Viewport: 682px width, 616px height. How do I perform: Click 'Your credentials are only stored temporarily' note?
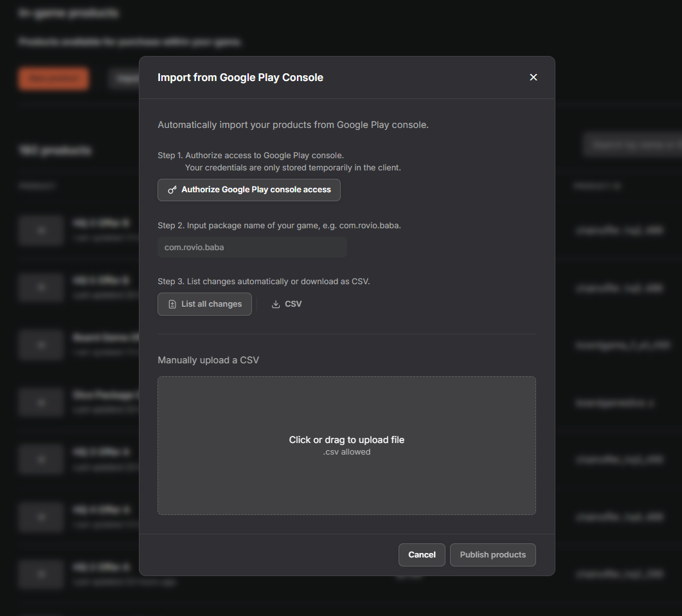292,167
